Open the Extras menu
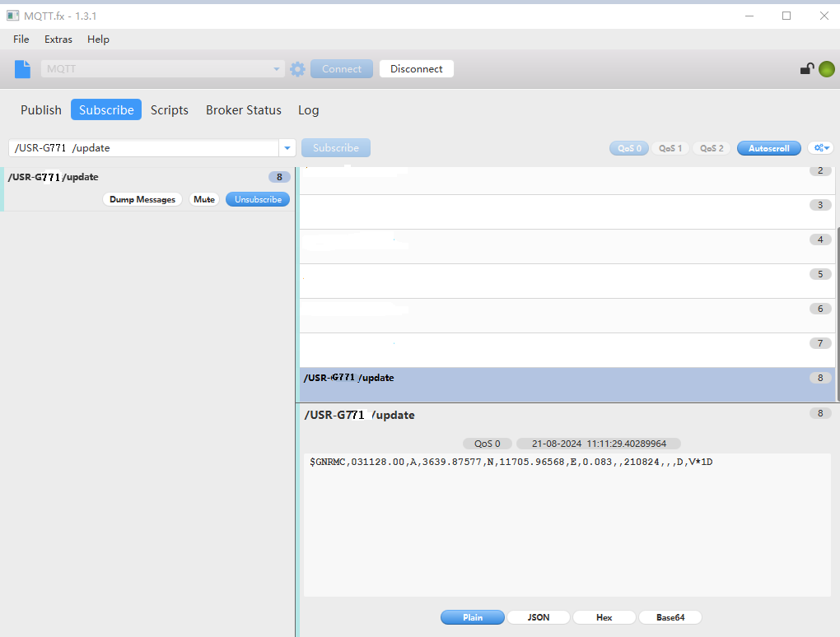The height and width of the screenshot is (637, 840). coord(58,40)
